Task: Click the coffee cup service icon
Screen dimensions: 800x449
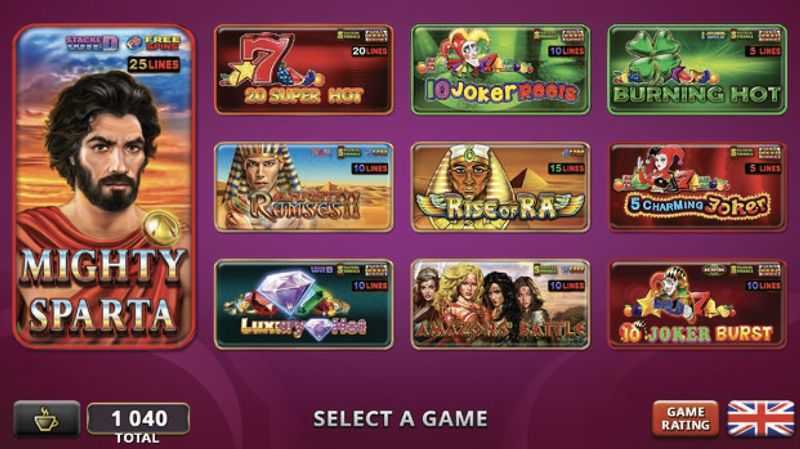Action: tap(46, 419)
